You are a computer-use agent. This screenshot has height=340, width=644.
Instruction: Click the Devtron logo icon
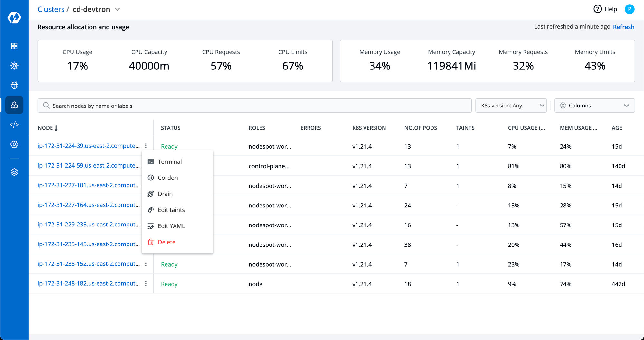(14, 17)
